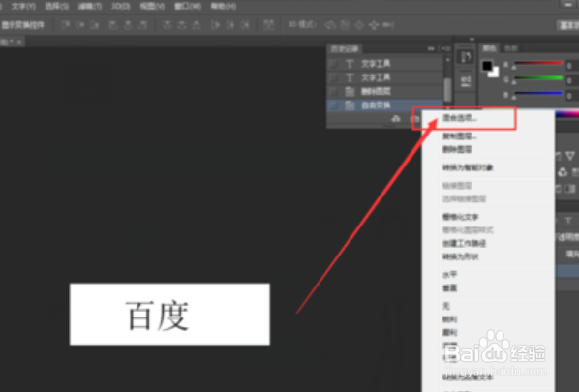Click align vertical centers icon
This screenshot has width=579, height=392.
click(79, 25)
